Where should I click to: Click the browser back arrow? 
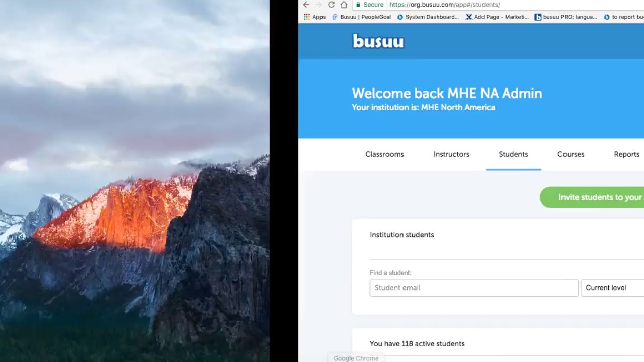coord(306,5)
